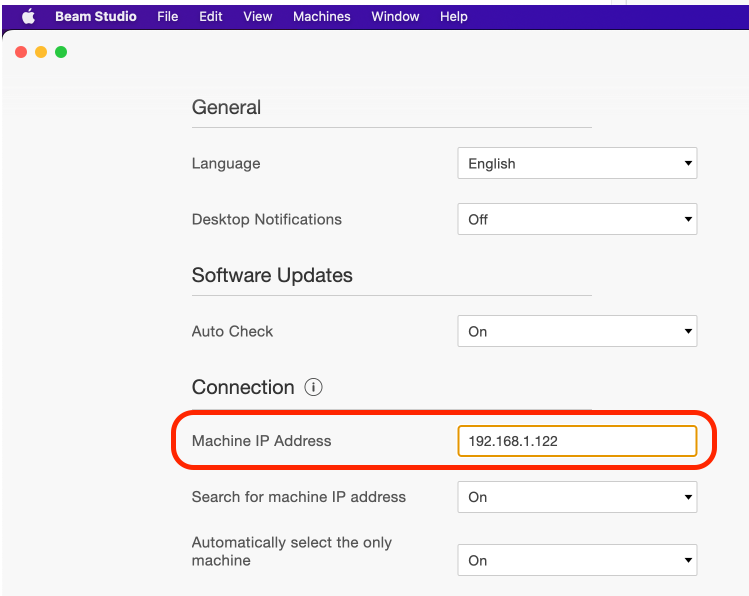Minimize the window with the yellow button

click(x=41, y=52)
